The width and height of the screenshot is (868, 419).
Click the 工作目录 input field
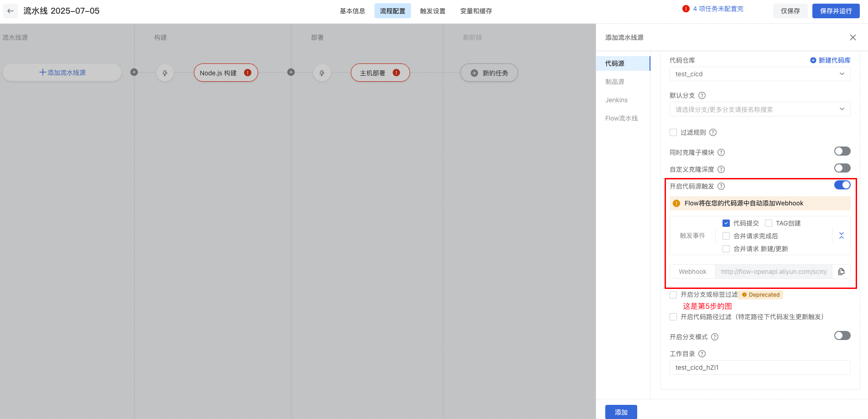759,367
